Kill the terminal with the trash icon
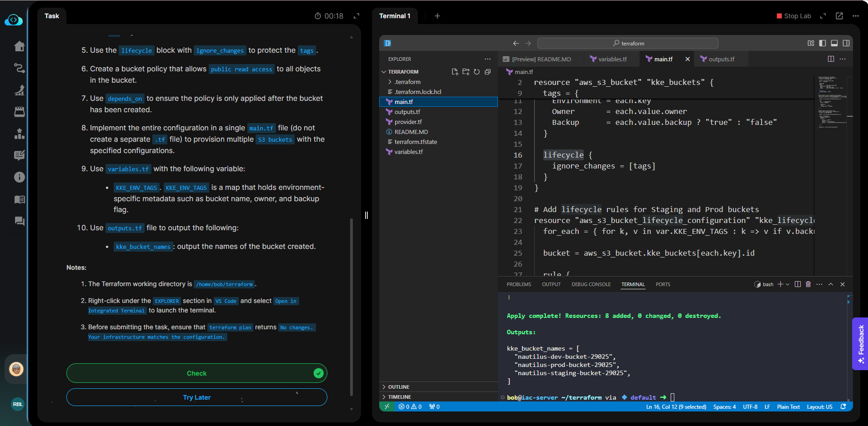The image size is (868, 426). (808, 284)
